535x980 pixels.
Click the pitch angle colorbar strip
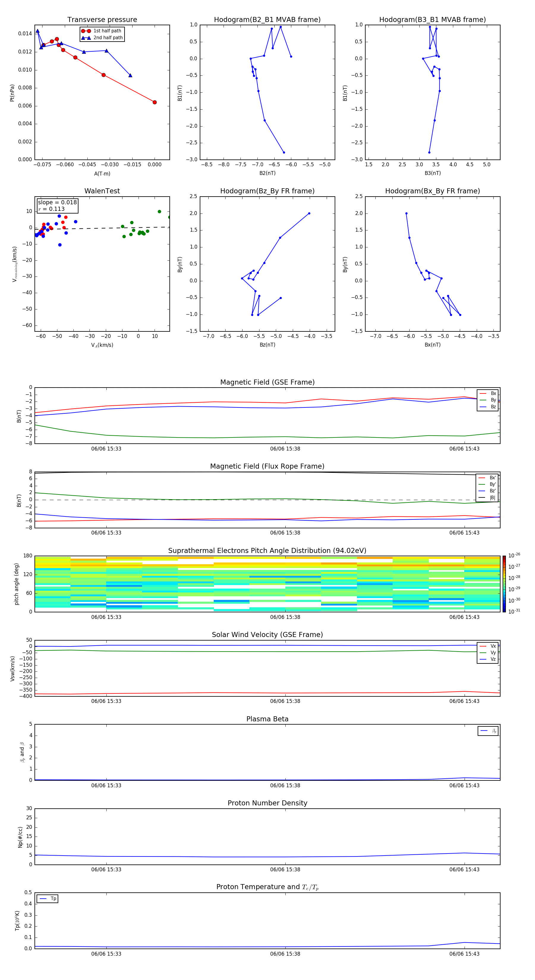pos(504,584)
